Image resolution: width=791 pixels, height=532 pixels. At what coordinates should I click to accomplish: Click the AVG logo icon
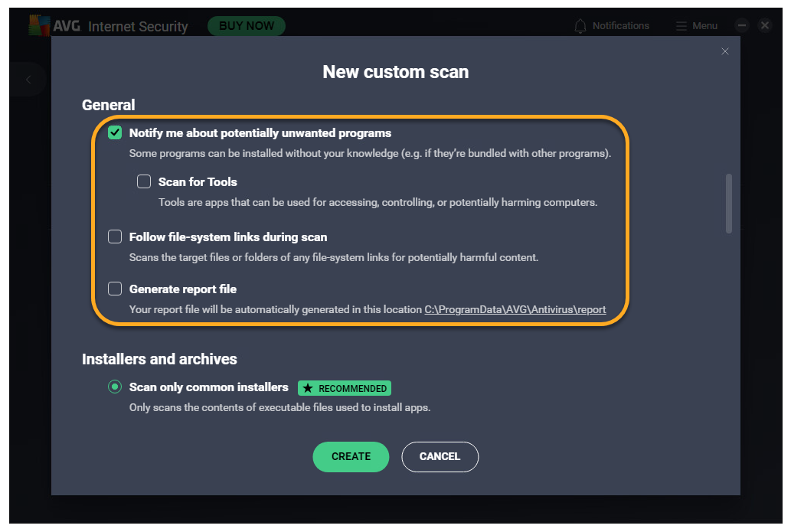[x=39, y=25]
